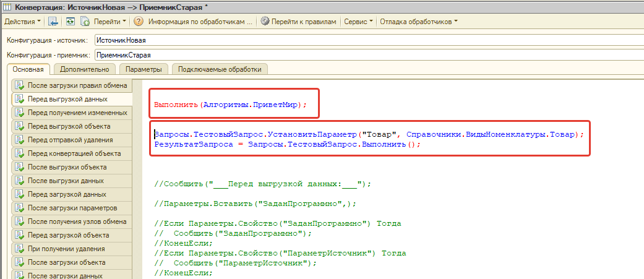Select handler Перед получением измененных
This screenshot has width=644, height=279.
coord(72,113)
